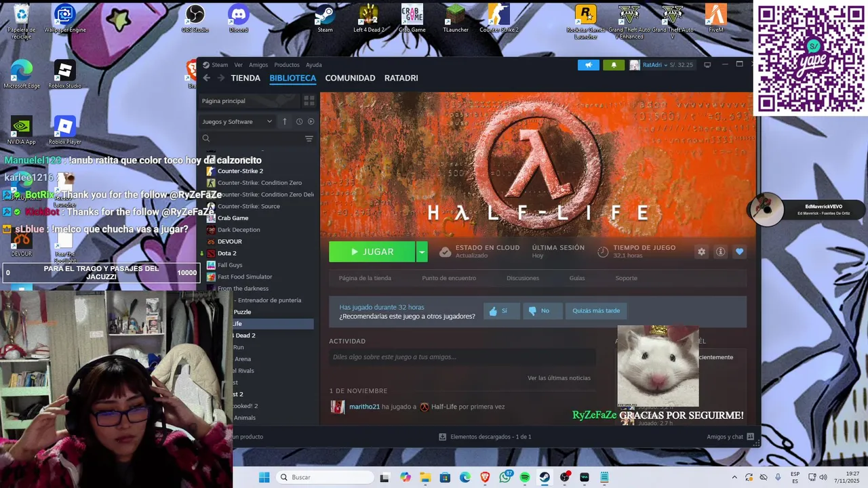This screenshot has width=868, height=488.
Task: Open advanced library filter options
Action: [x=309, y=138]
